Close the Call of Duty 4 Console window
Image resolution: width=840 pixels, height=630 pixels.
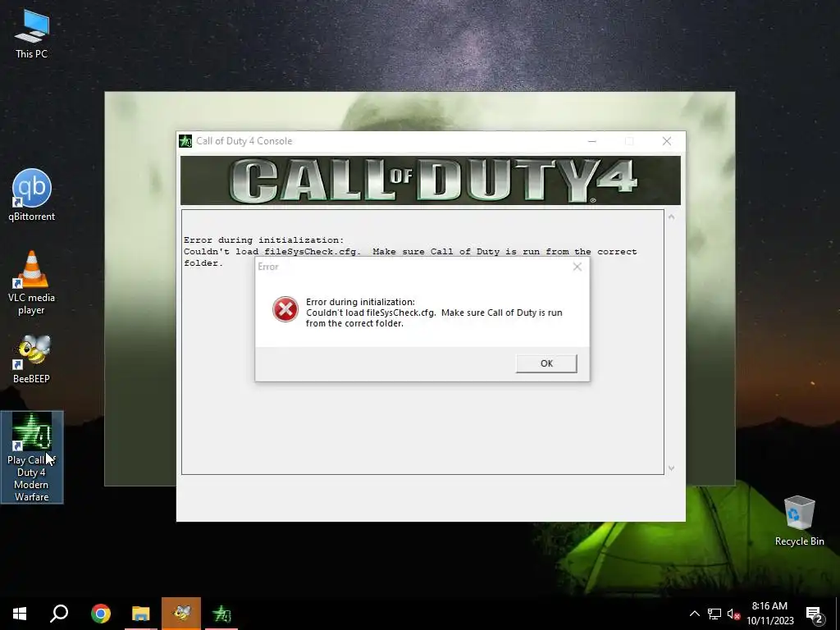(x=666, y=141)
